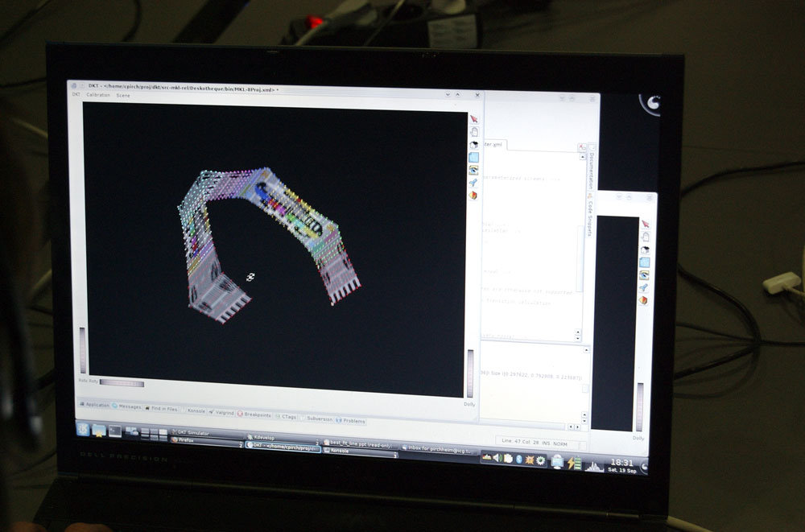Switch to the best_fit_line.ppt taskbar entry
The height and width of the screenshot is (532, 805).
(361, 443)
